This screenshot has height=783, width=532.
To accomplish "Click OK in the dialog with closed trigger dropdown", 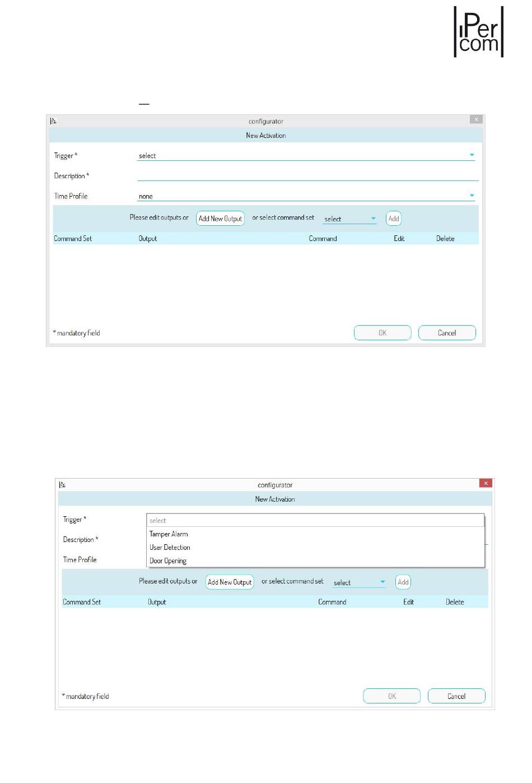I will 382,333.
